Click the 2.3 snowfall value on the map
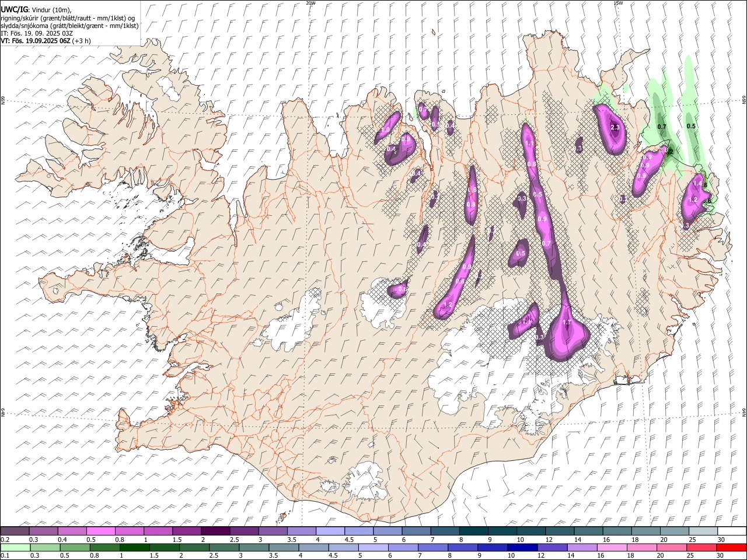The image size is (747, 560). coord(615,127)
